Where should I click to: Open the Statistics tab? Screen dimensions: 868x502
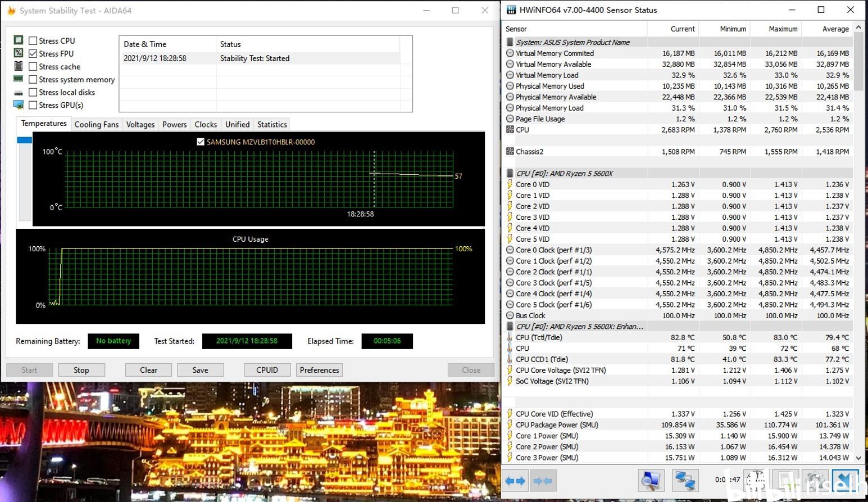coord(272,125)
